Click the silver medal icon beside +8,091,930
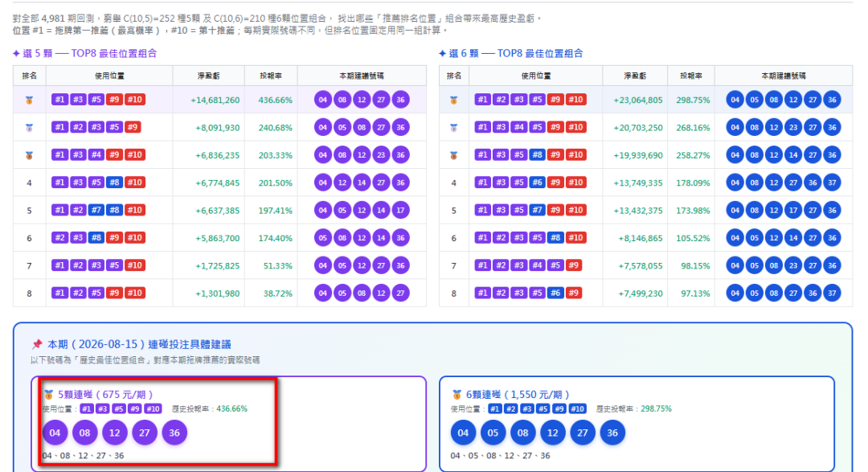This screenshot has width=868, height=472. (30, 127)
